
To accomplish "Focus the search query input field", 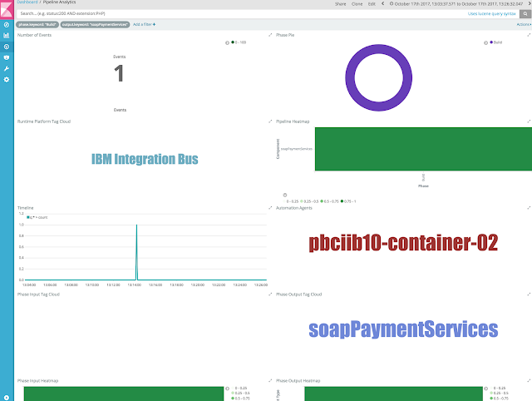I will coord(241,13).
